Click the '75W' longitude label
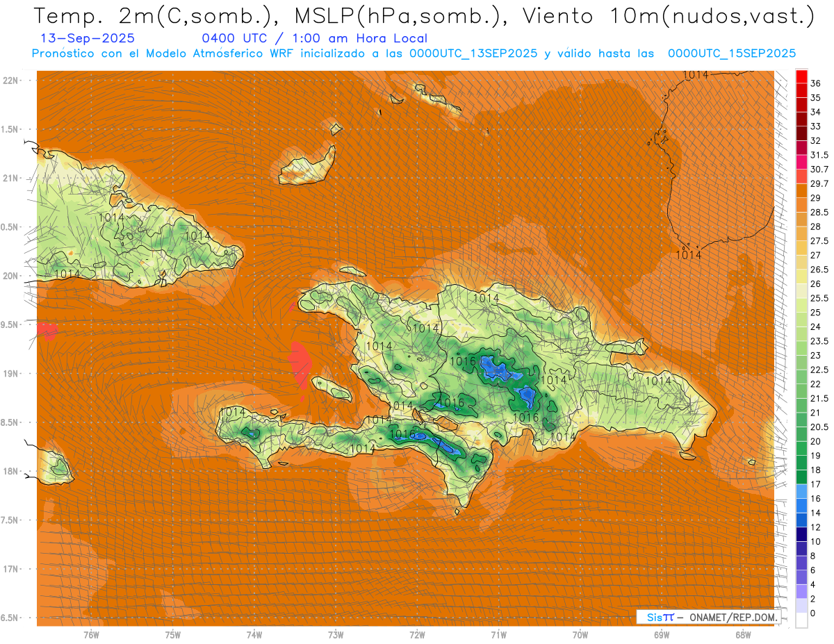 click(x=172, y=635)
